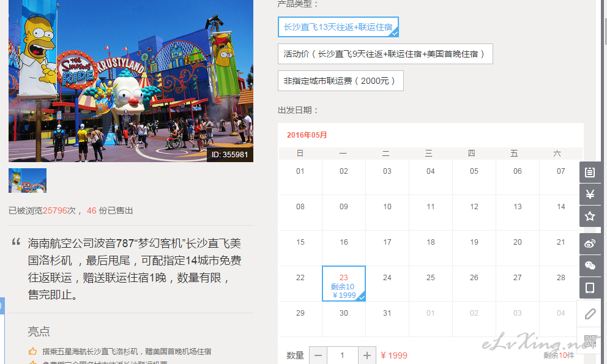This screenshot has height=364, width=607.
Task: Click calendar date 29
Action: click(300, 319)
